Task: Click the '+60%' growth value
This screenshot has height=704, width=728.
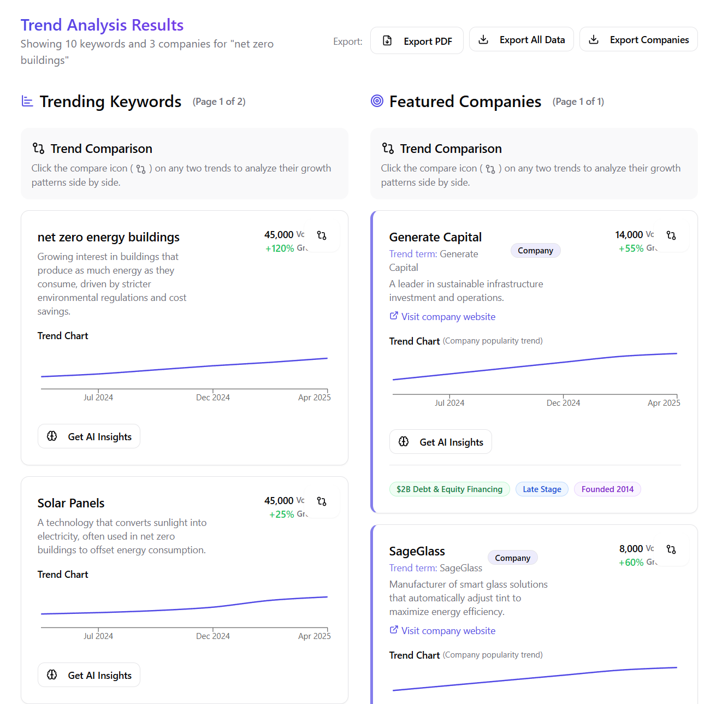Action: [x=631, y=563]
